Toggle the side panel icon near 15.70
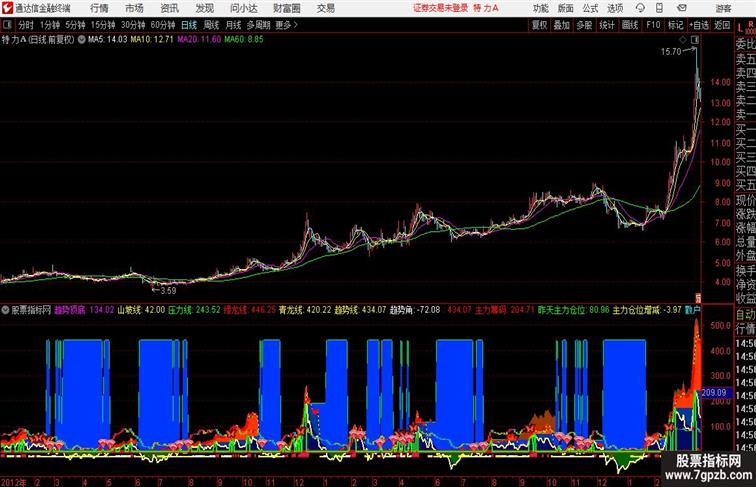The width and height of the screenshot is (756, 487). pyautogui.click(x=695, y=40)
